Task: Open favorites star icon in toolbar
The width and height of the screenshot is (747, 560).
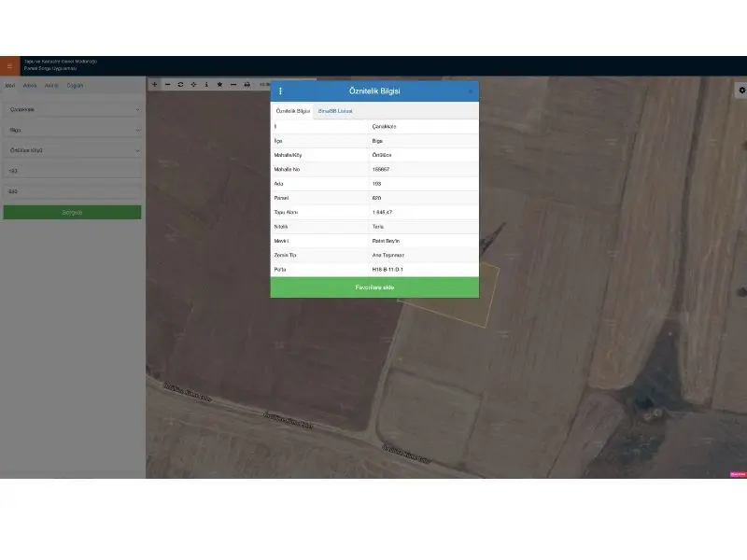Action: [x=219, y=84]
